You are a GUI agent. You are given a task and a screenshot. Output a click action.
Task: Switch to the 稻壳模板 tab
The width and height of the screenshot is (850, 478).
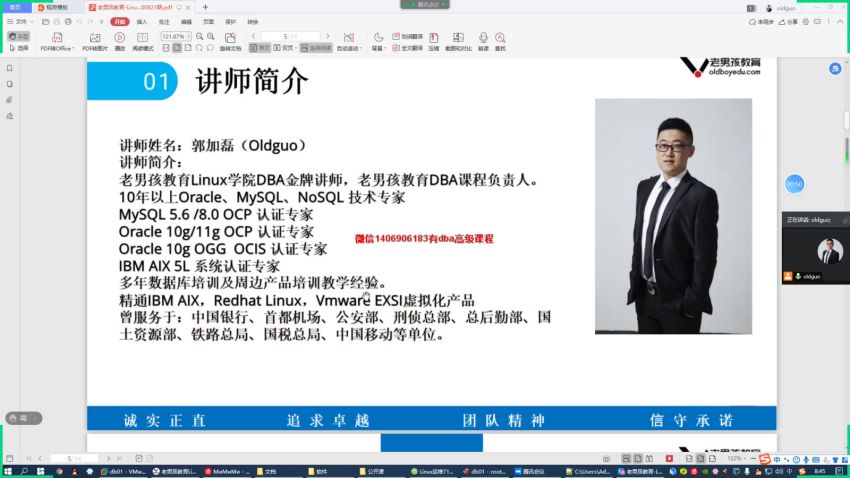pyautogui.click(x=57, y=8)
